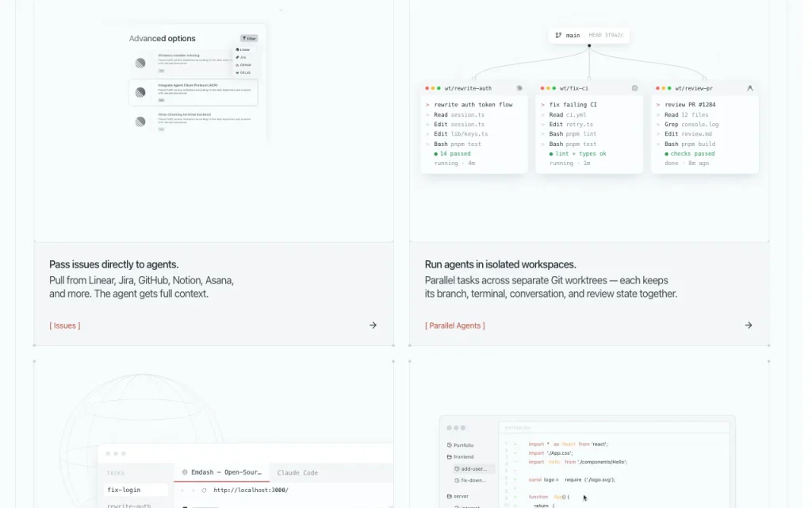Click the http://localhost:3000/ address field
This screenshot has width=812, height=508.
251,491
